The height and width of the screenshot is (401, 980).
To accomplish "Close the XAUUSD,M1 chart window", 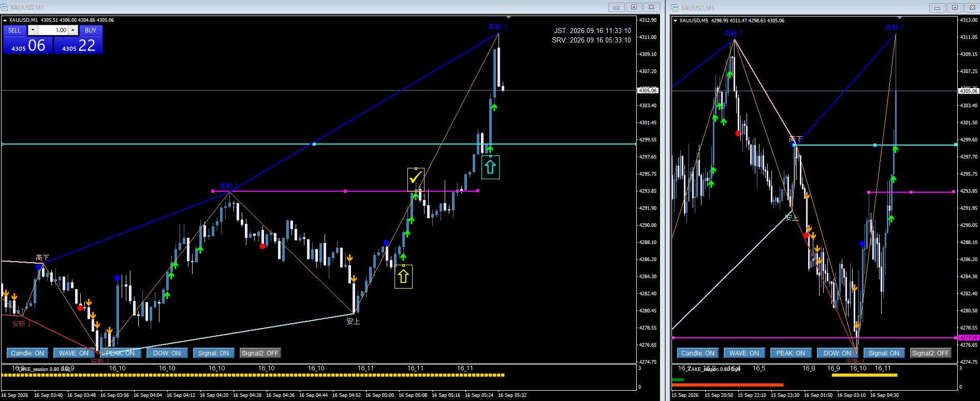I will tap(651, 7).
